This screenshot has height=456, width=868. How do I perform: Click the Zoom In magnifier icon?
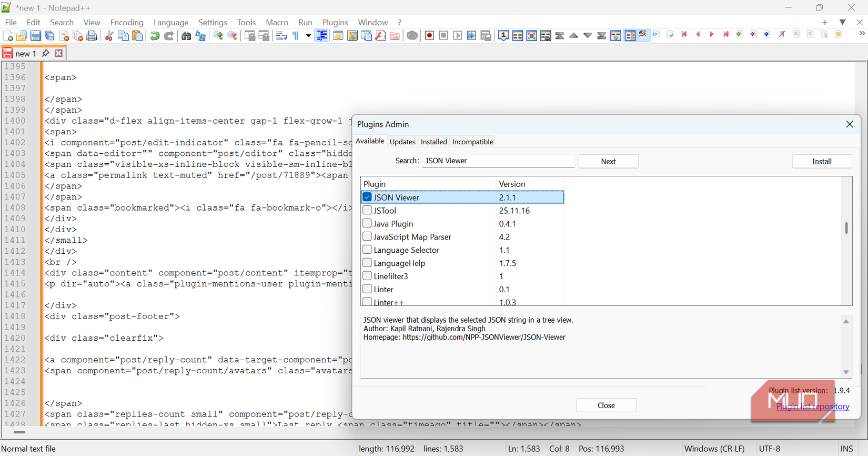(x=218, y=36)
